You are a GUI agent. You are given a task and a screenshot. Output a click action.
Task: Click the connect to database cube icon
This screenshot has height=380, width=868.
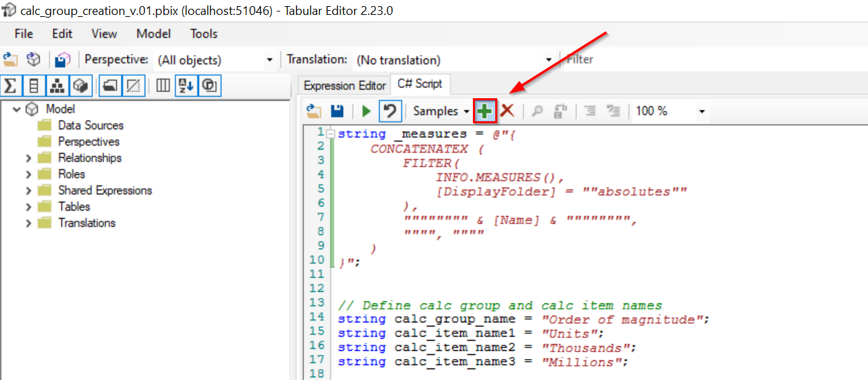[x=33, y=60]
